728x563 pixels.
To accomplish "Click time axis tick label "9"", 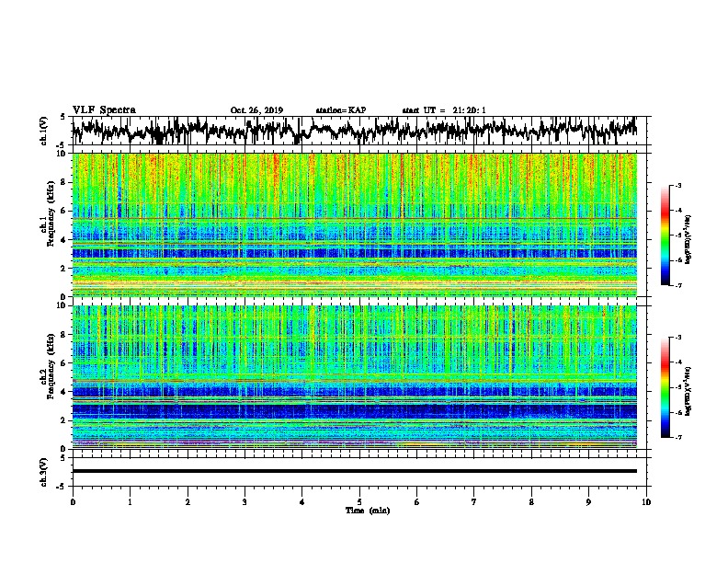I will point(588,501).
